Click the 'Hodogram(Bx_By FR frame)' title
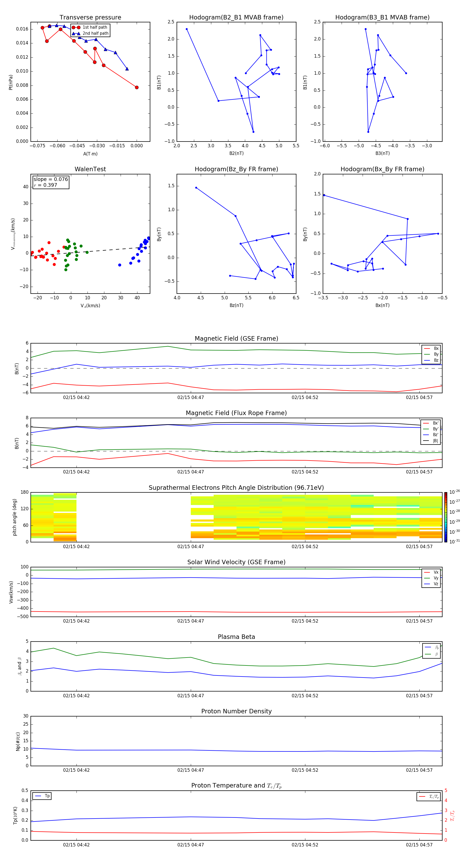 382,169
